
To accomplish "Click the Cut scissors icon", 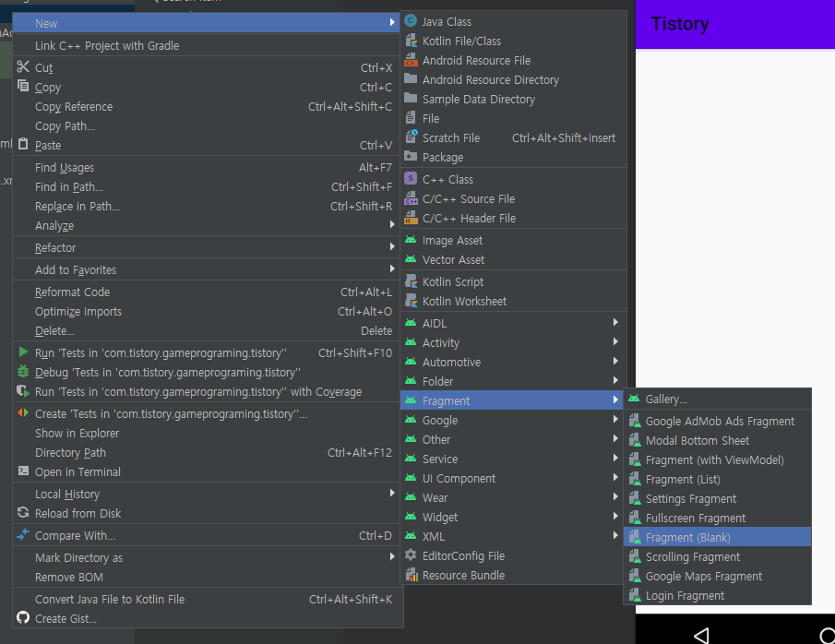I will (x=23, y=67).
